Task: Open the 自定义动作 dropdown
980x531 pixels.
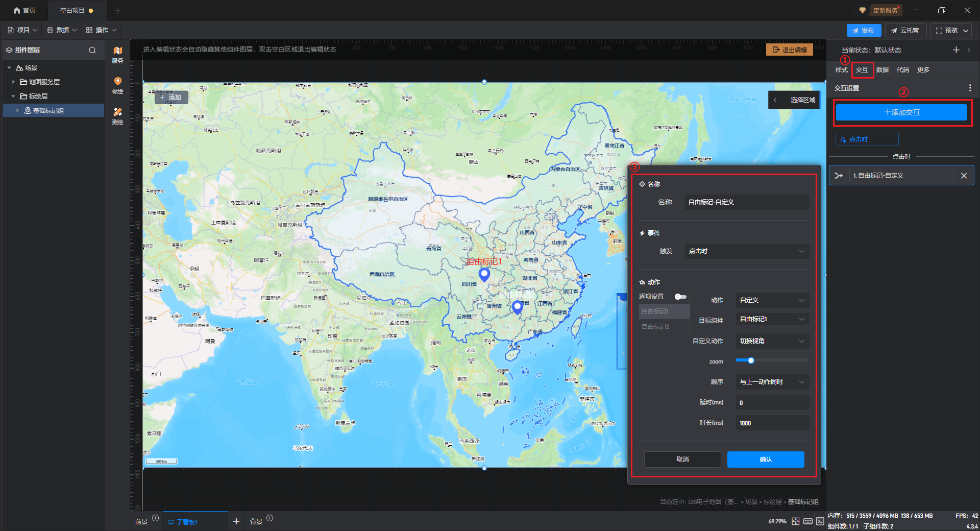Action: click(x=772, y=341)
